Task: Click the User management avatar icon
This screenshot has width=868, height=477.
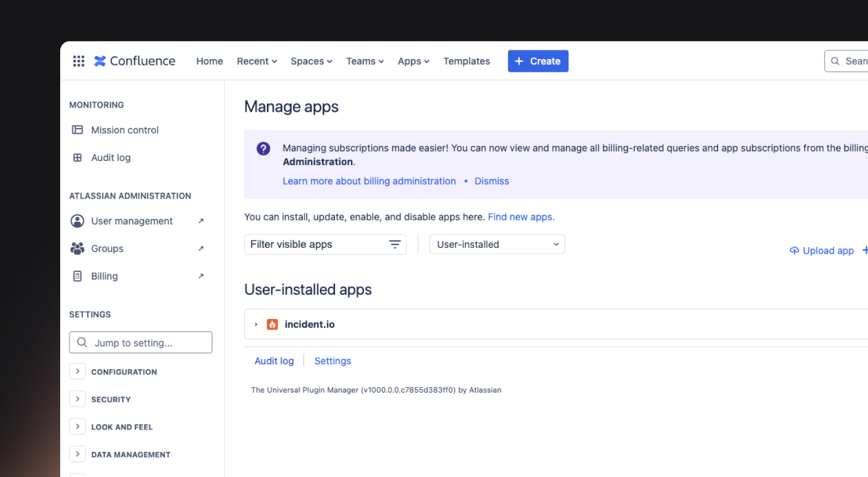Action: (77, 221)
